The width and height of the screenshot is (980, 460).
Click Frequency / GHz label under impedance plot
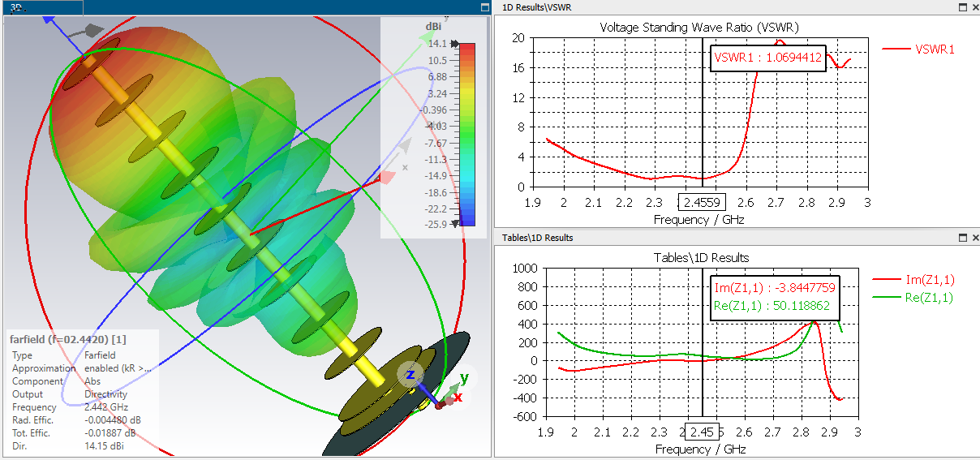point(700,449)
